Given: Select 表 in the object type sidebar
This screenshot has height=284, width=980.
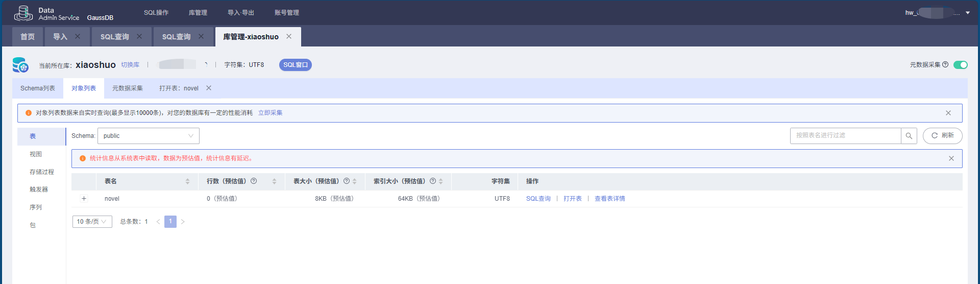Looking at the screenshot, I should pos(41,136).
